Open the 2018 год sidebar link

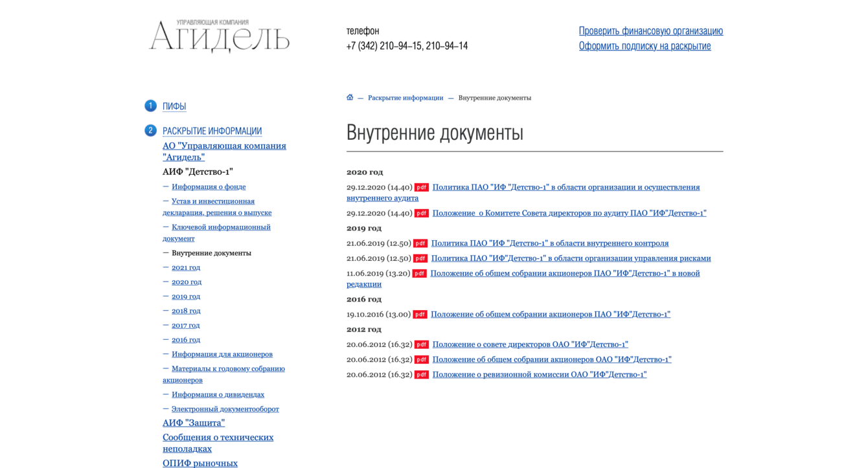(186, 311)
